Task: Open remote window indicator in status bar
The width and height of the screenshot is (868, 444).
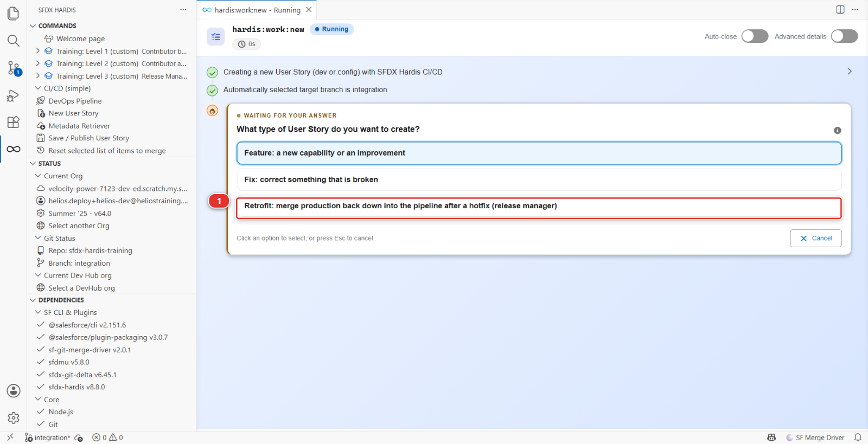Action: 10,437
